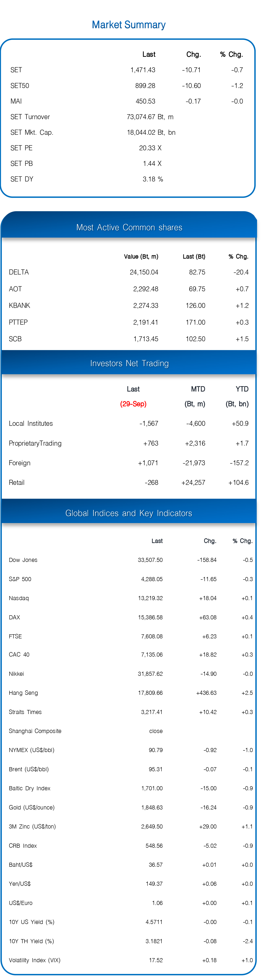The height and width of the screenshot is (980, 267).
Task: Click the SET50 last value 899.28
Action: pos(145,86)
